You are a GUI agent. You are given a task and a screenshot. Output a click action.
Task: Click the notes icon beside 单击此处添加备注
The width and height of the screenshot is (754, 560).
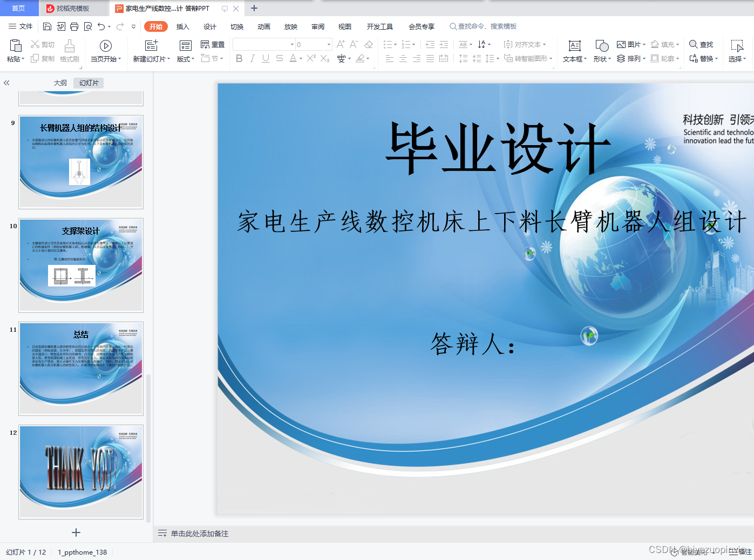(162, 534)
